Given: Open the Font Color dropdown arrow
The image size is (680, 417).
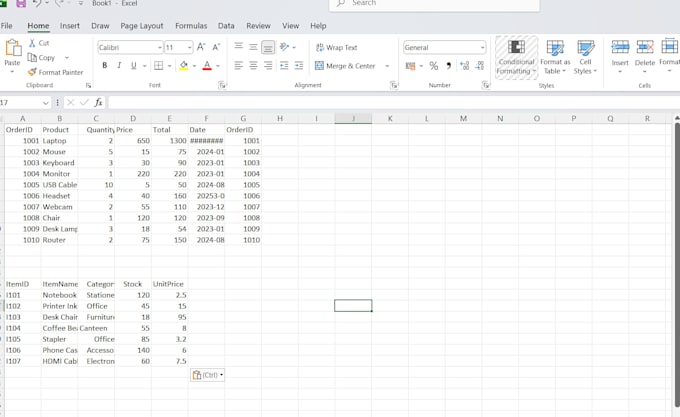Looking at the screenshot, I should 218,66.
